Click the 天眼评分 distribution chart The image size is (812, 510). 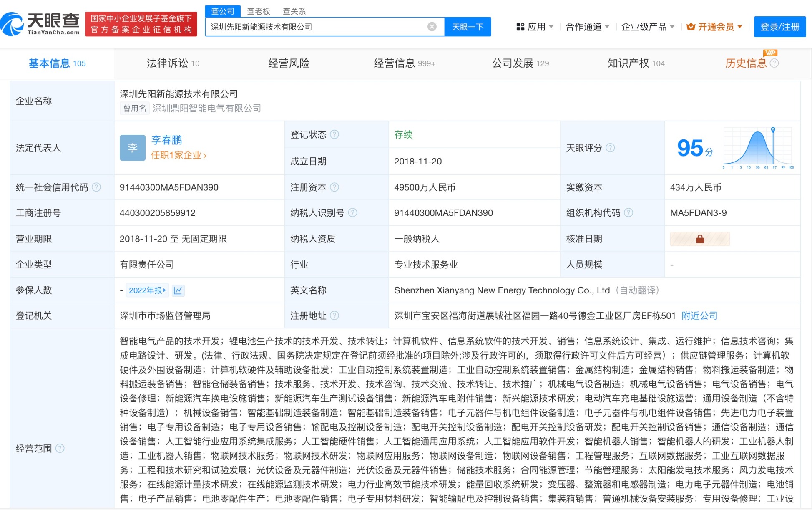tap(758, 148)
